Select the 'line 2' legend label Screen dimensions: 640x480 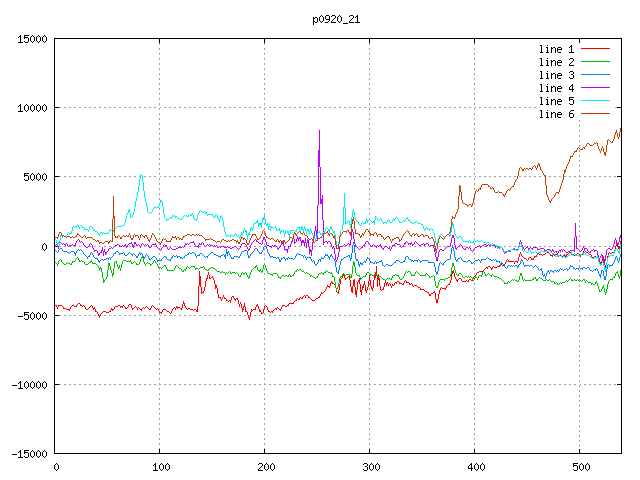(557, 62)
